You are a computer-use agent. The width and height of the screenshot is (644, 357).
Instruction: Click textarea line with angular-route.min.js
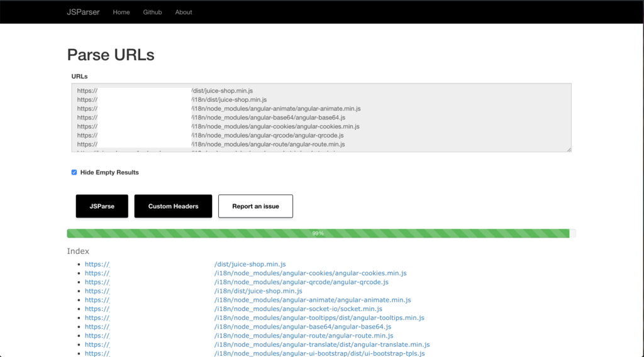pos(211,145)
